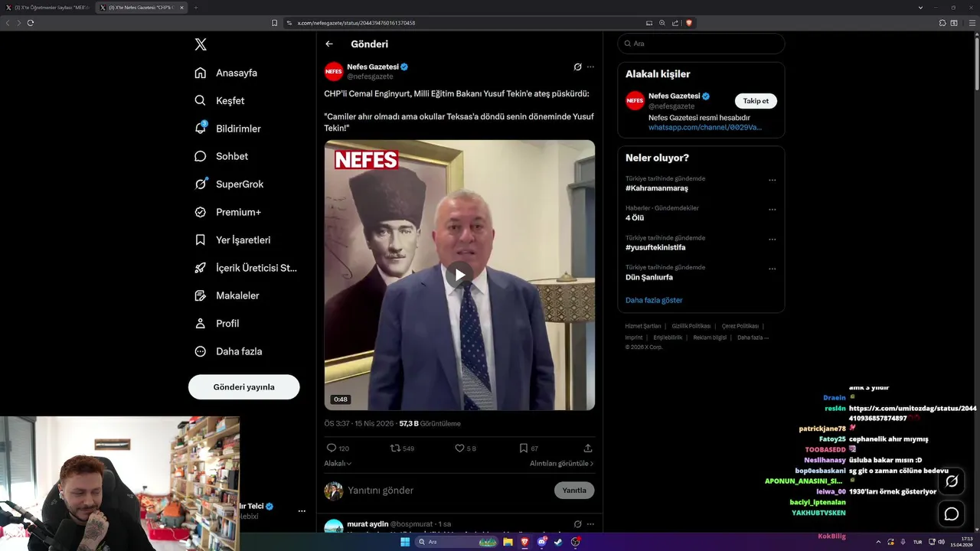Open Hizmet Şartları footer link
The image size is (980, 551).
point(643,326)
